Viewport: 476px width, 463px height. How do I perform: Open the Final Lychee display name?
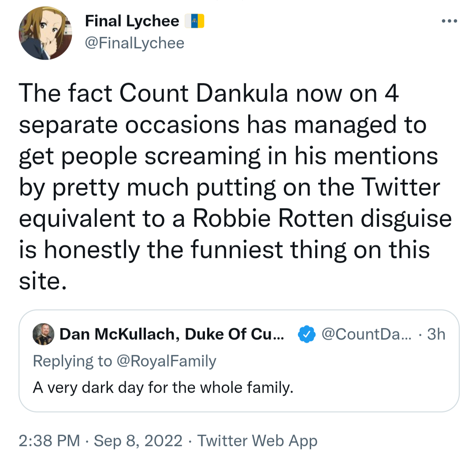click(x=132, y=21)
